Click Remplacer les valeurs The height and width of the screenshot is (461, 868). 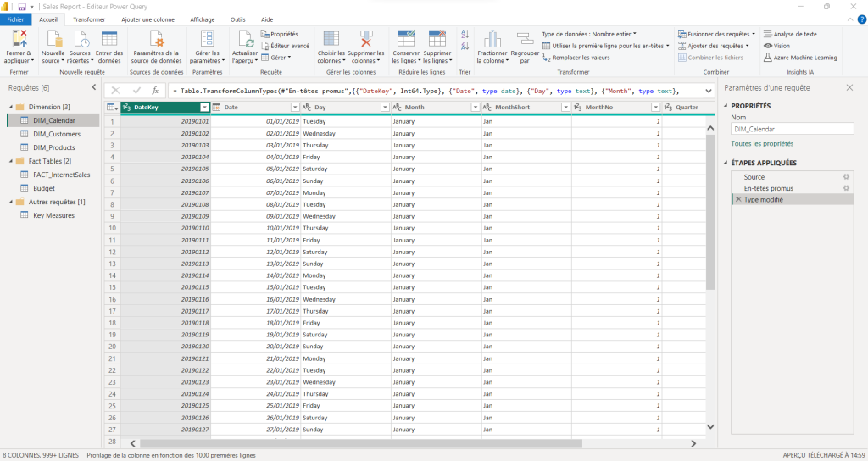point(576,58)
